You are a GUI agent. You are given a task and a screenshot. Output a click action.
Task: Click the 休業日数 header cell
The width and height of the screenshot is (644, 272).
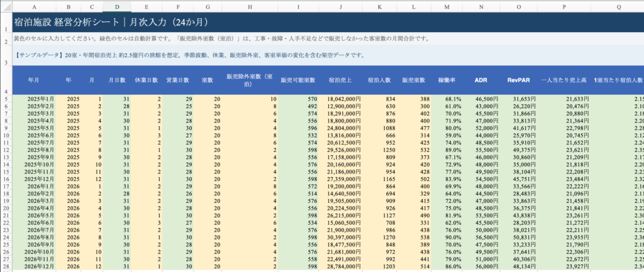(147, 80)
